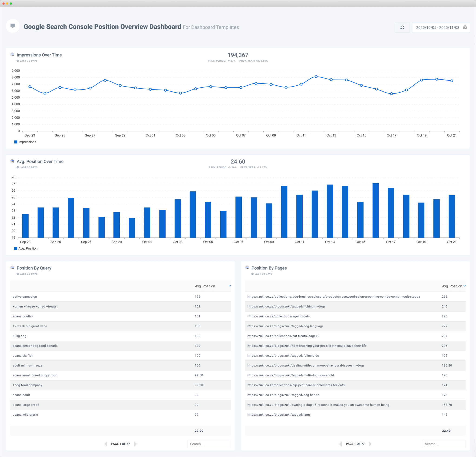Open the tagged/multi-dog-household URL
Image resolution: width=476 pixels, height=457 pixels.
[291, 375]
